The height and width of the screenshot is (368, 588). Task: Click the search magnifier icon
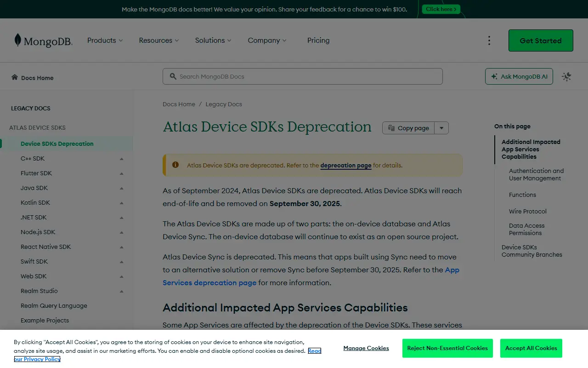173,76
